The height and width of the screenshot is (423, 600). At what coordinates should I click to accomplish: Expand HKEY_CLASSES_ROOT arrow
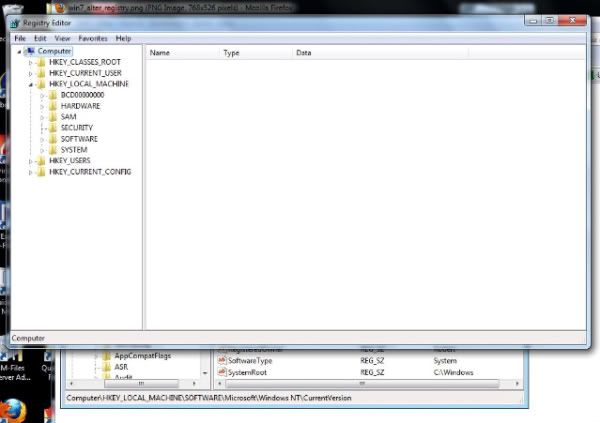31,62
